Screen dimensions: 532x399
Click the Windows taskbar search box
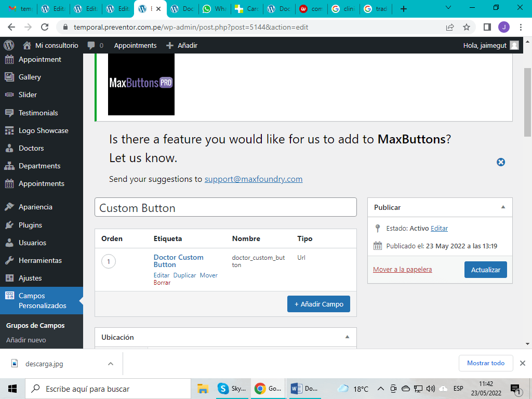(x=108, y=389)
